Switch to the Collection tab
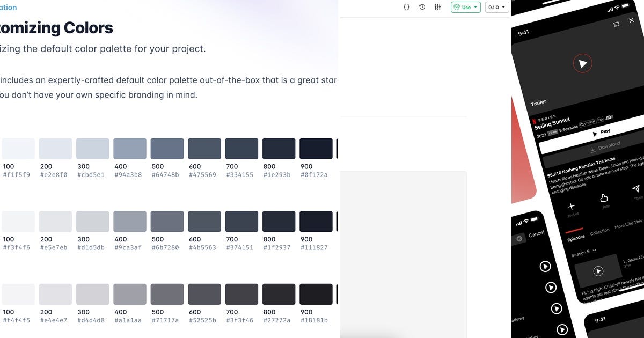Screen dimensions: 644x338 click(600, 231)
